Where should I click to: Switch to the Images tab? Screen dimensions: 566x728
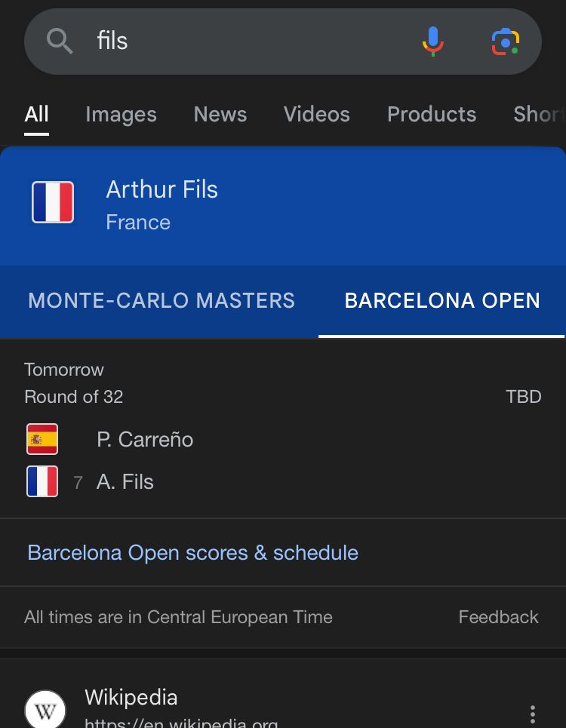tap(121, 114)
